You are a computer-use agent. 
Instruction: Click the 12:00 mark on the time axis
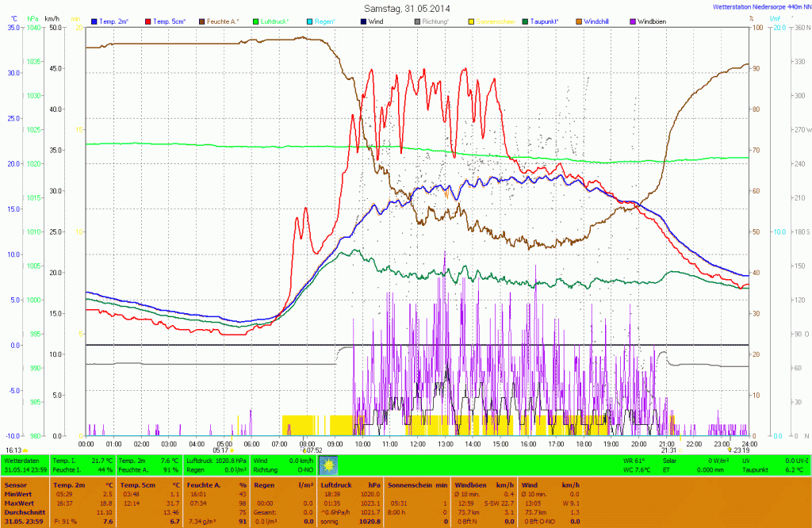[x=418, y=444]
